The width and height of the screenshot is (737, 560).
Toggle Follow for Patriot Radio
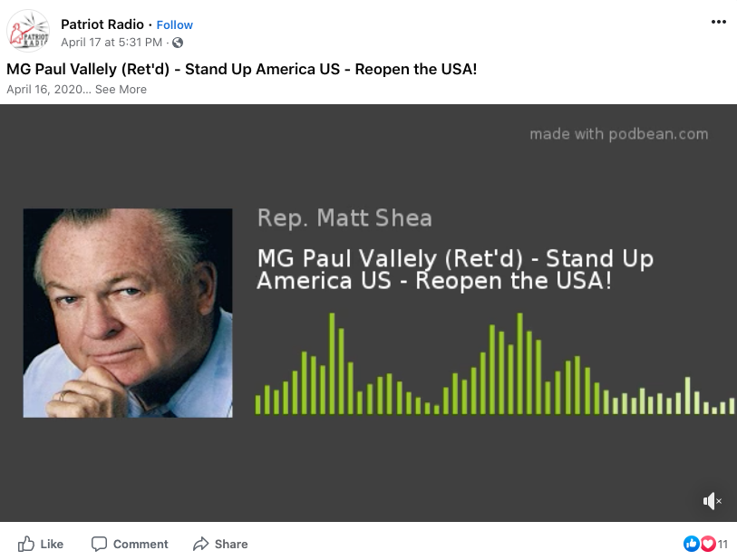pos(174,24)
